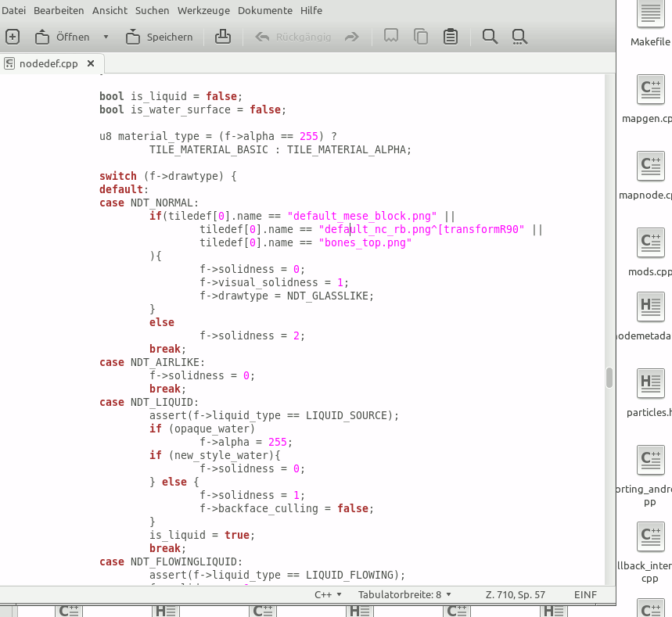Click the Speichern button
Viewport: 672px width, 617px height.
pyautogui.click(x=160, y=37)
